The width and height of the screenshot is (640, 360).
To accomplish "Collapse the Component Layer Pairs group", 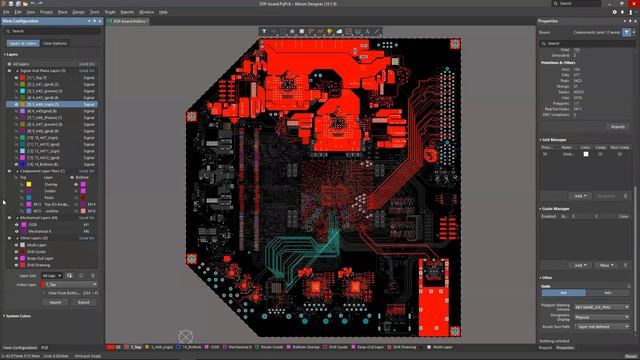I will tap(17, 171).
